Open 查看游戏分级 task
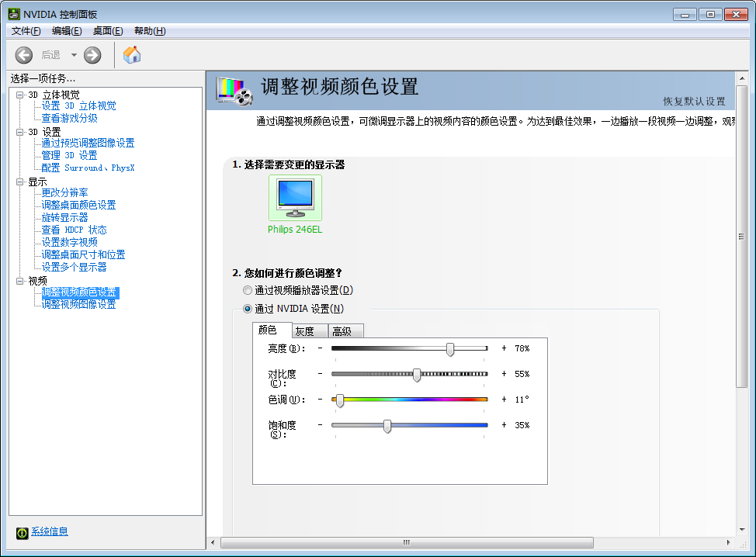 pos(69,118)
